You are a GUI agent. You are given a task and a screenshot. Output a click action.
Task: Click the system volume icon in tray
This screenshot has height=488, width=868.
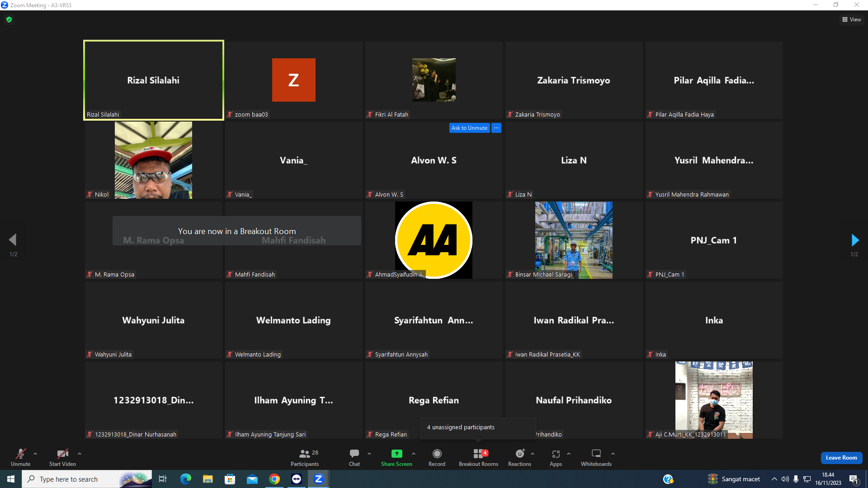click(785, 479)
